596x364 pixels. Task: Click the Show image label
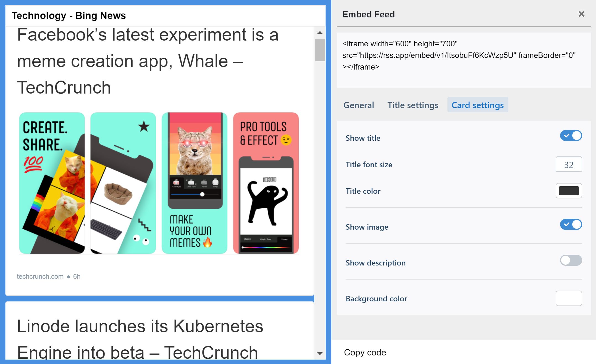(x=367, y=227)
